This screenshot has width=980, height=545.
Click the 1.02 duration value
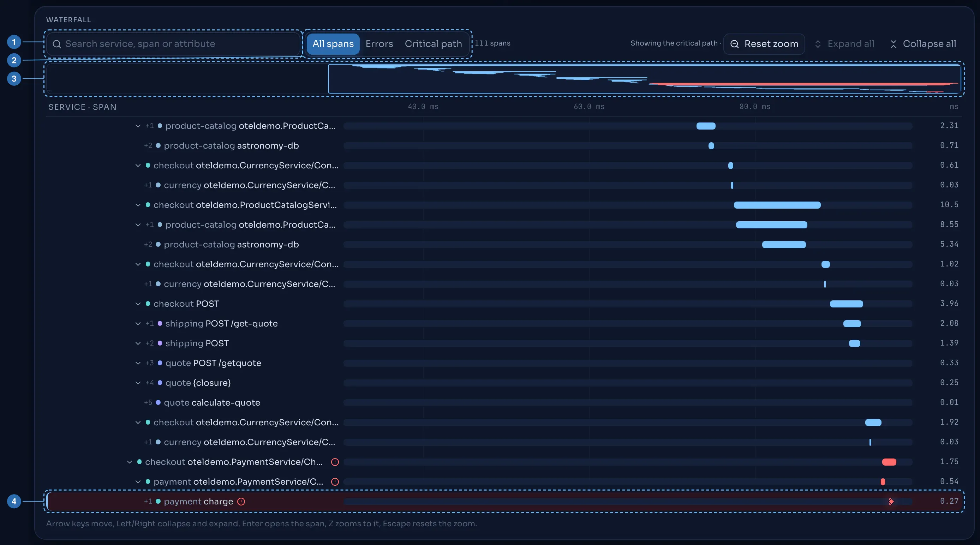coord(949,264)
